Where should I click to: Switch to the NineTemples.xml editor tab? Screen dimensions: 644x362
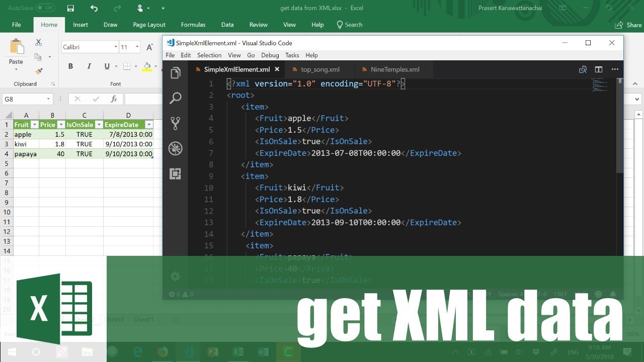click(x=395, y=69)
